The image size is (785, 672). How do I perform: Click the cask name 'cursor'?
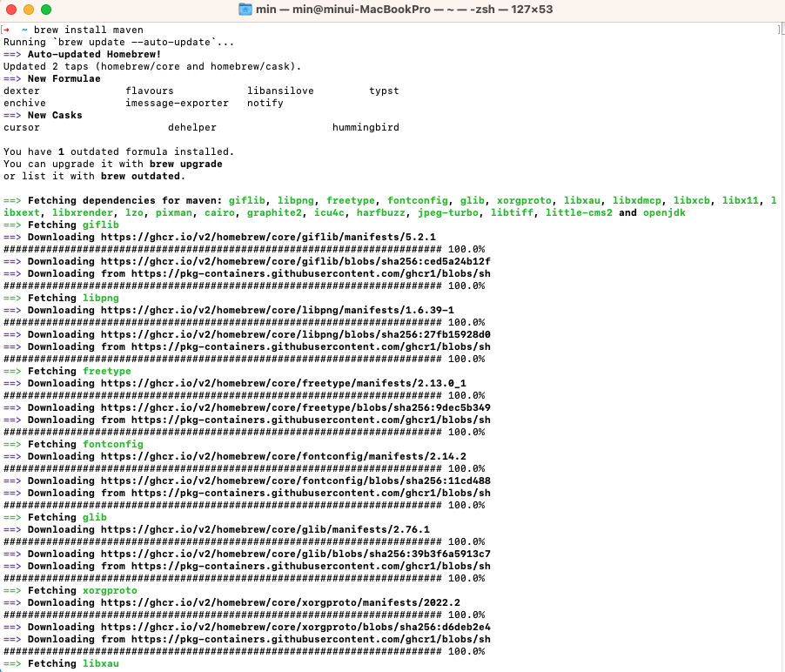[22, 127]
